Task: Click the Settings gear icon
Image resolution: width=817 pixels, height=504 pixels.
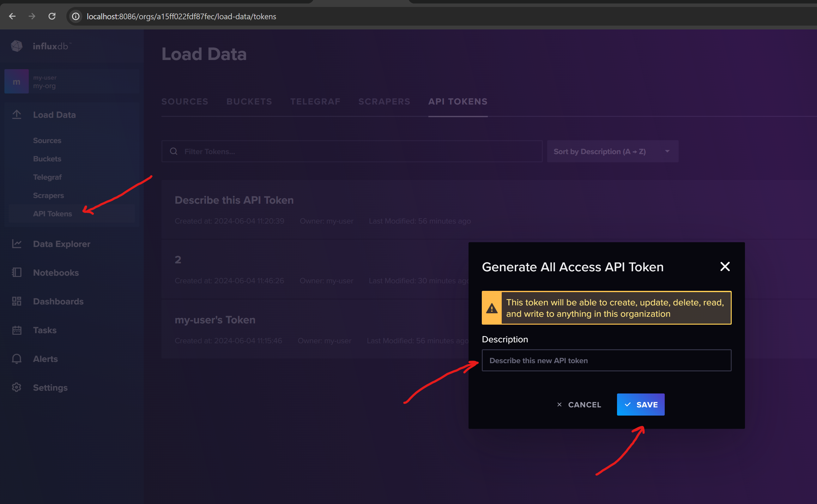Action: 17,387
